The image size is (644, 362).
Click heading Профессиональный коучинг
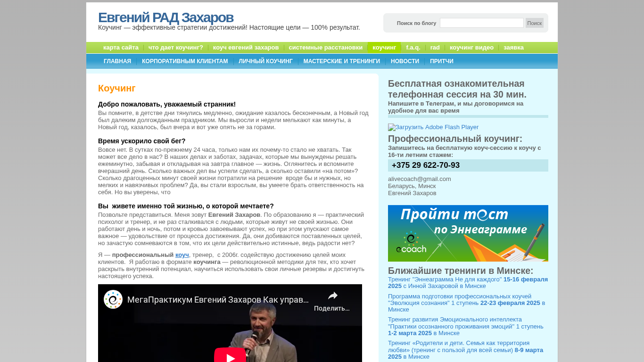[455, 139]
